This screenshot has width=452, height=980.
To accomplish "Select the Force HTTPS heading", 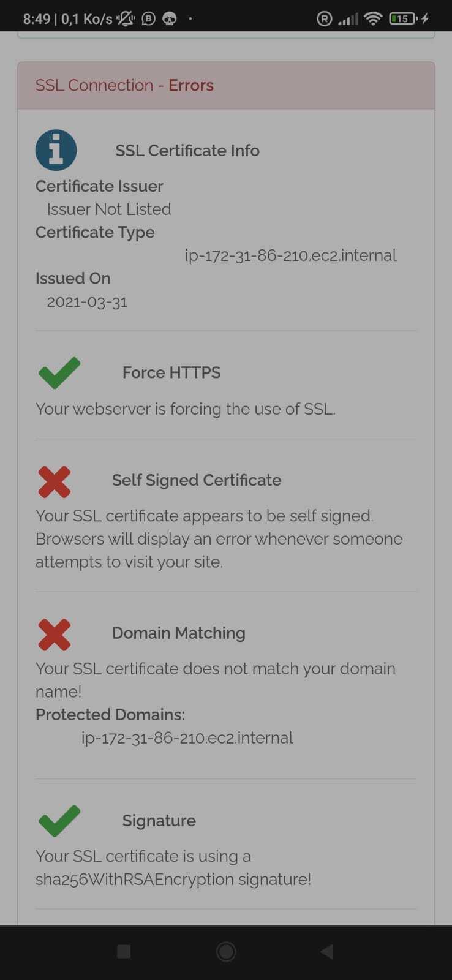I will (171, 372).
